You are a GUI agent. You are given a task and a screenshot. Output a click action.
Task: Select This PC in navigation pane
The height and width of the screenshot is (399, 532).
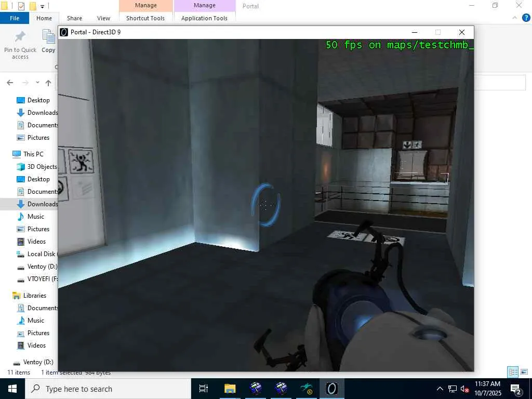pyautogui.click(x=28, y=154)
